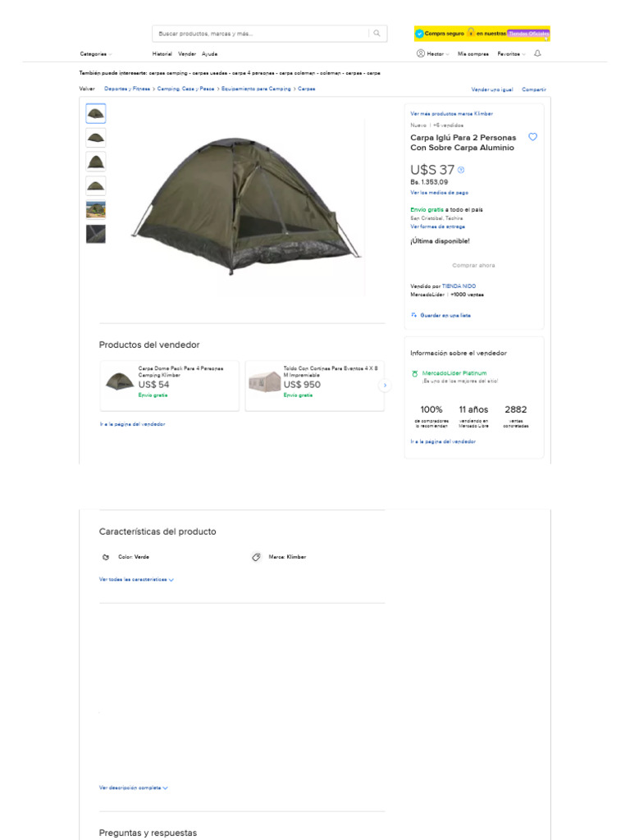Image resolution: width=630 pixels, height=840 pixels.
Task: Go to Mis compras
Action: tap(473, 53)
